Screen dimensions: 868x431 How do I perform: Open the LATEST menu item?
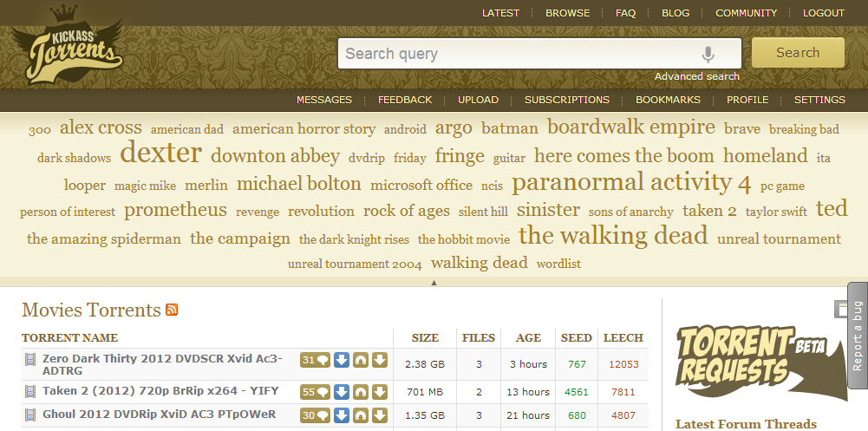click(x=500, y=13)
